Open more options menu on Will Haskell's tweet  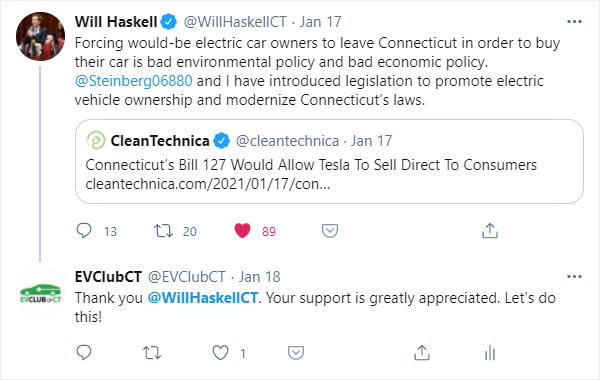574,22
